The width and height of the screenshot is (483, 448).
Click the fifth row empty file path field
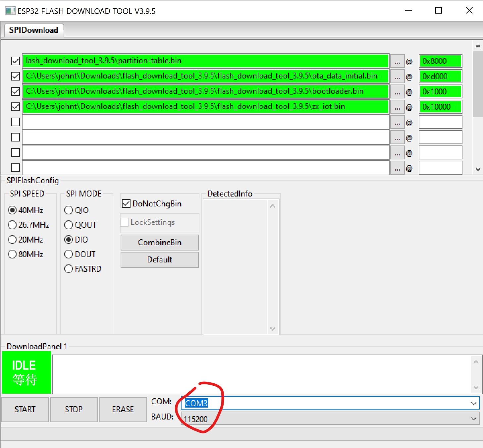pyautogui.click(x=205, y=122)
